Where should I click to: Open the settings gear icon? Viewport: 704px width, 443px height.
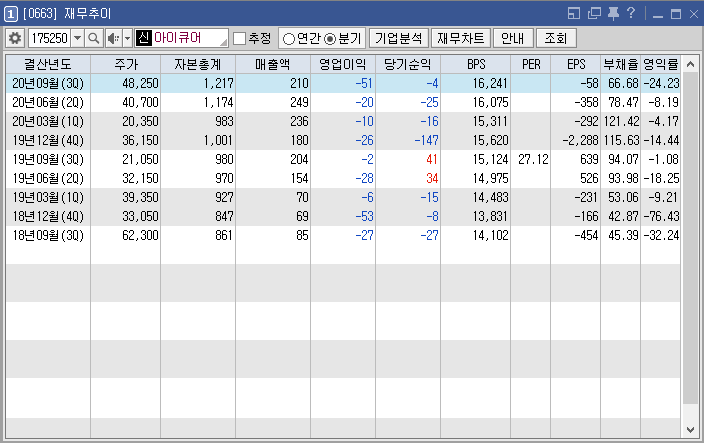pos(15,38)
